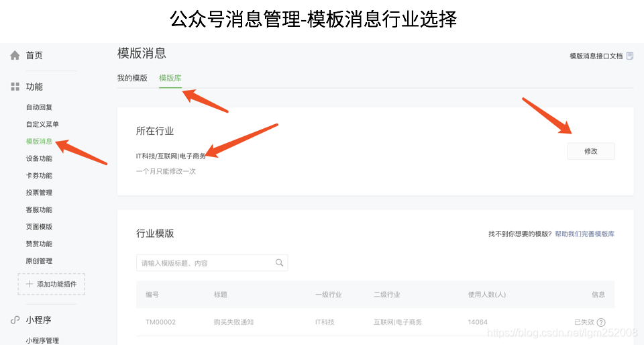Open 卡券功能 in the sidebar
The width and height of the screenshot is (644, 345).
coord(39,175)
